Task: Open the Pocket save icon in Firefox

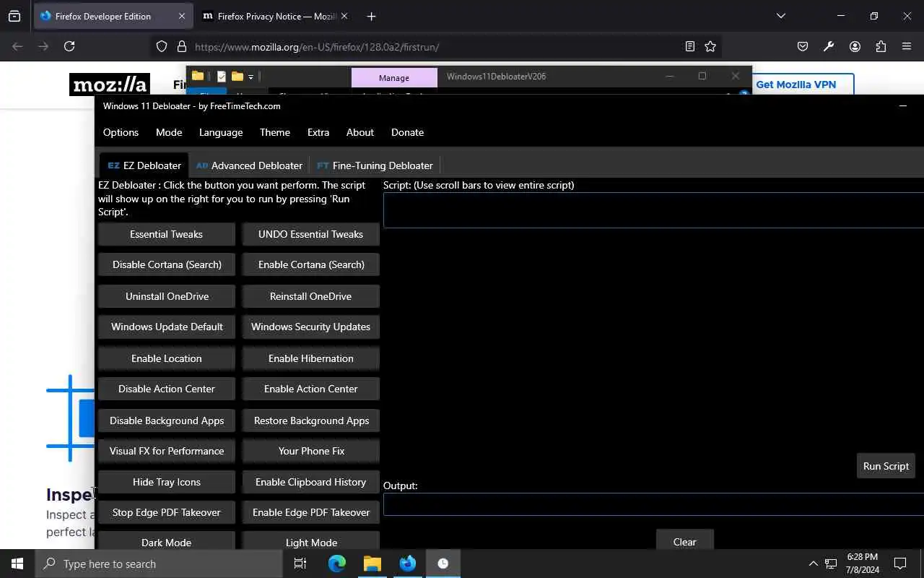Action: click(x=803, y=46)
